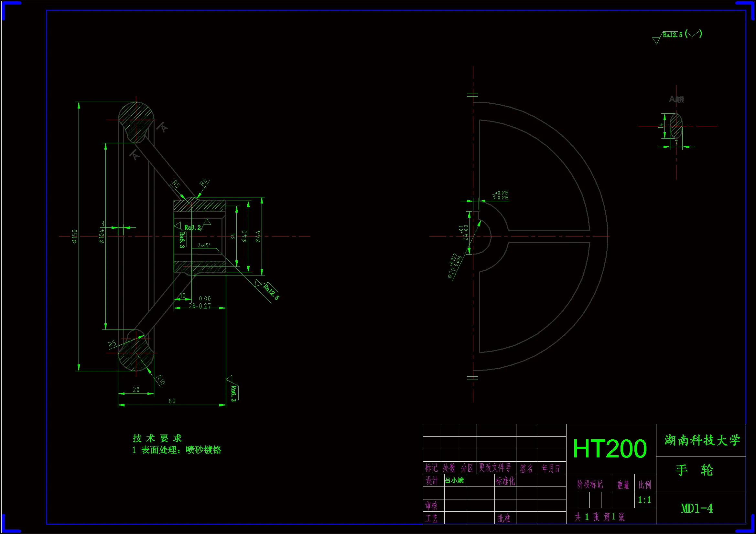This screenshot has width=756, height=534.
Task: Select the 60 overall length dimension
Action: [172, 401]
